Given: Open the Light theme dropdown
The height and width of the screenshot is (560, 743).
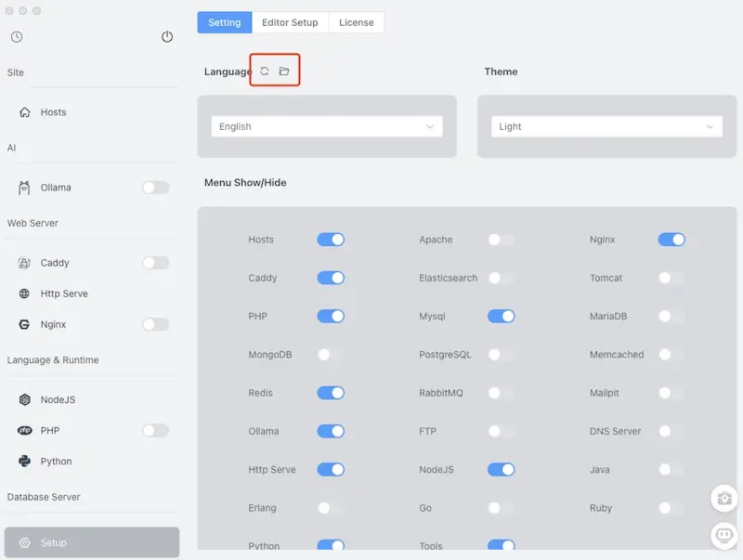Looking at the screenshot, I should (606, 127).
